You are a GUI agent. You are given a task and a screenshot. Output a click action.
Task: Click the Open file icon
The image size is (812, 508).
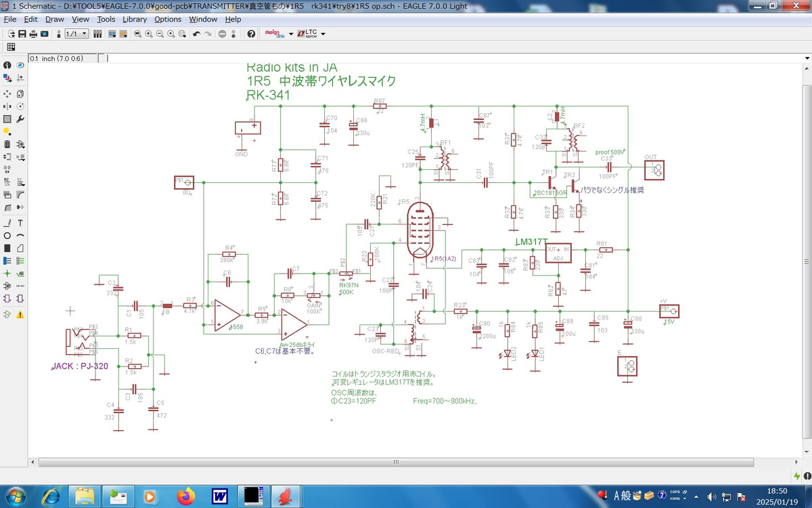pos(12,34)
